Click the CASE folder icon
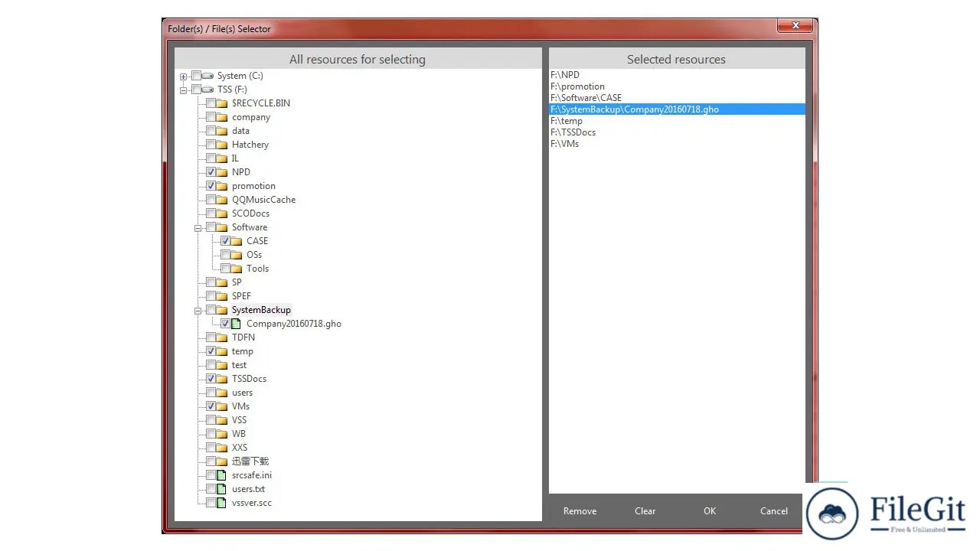The height and width of the screenshot is (551, 980). [237, 241]
